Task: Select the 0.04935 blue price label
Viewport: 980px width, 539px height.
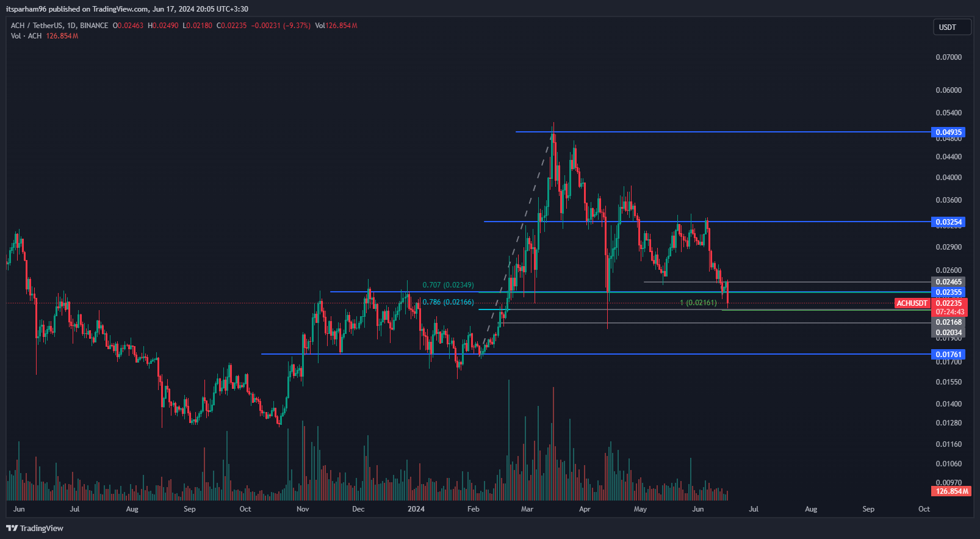Action: [949, 132]
